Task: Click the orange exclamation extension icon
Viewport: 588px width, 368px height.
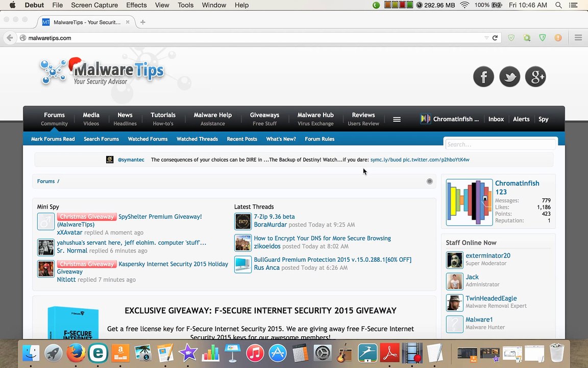Action: (x=558, y=37)
